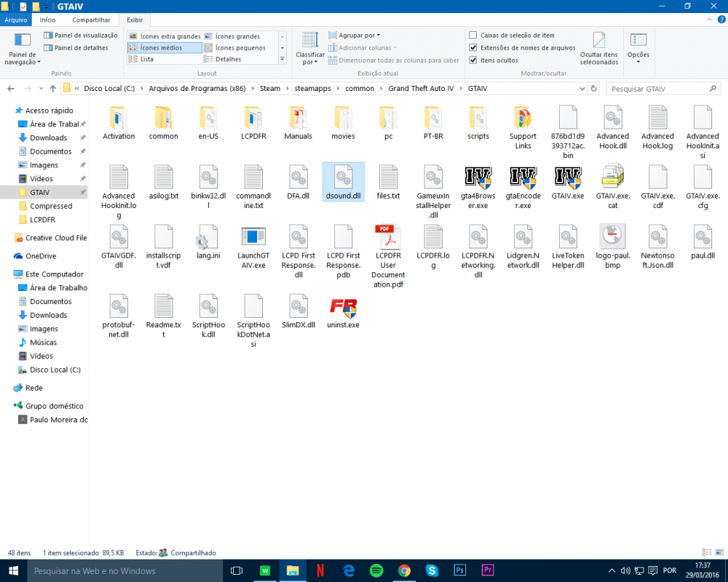Select Detalhes layout option
This screenshot has height=582, width=728.
click(x=223, y=60)
